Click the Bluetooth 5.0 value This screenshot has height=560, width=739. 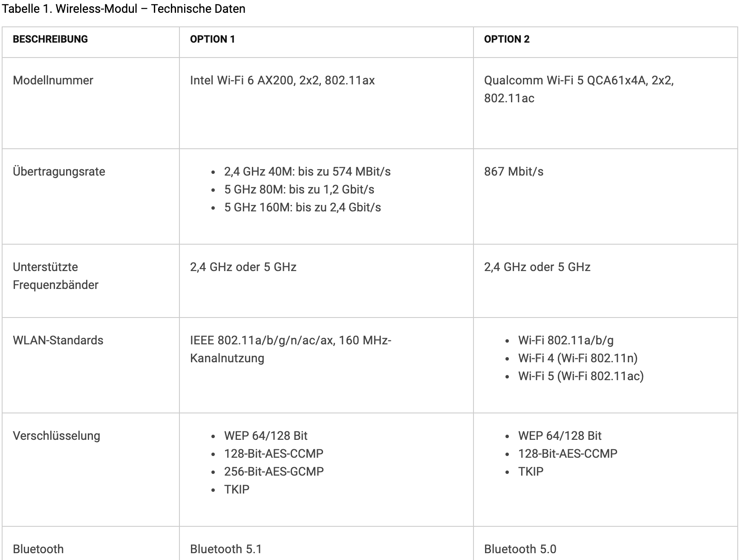point(520,549)
